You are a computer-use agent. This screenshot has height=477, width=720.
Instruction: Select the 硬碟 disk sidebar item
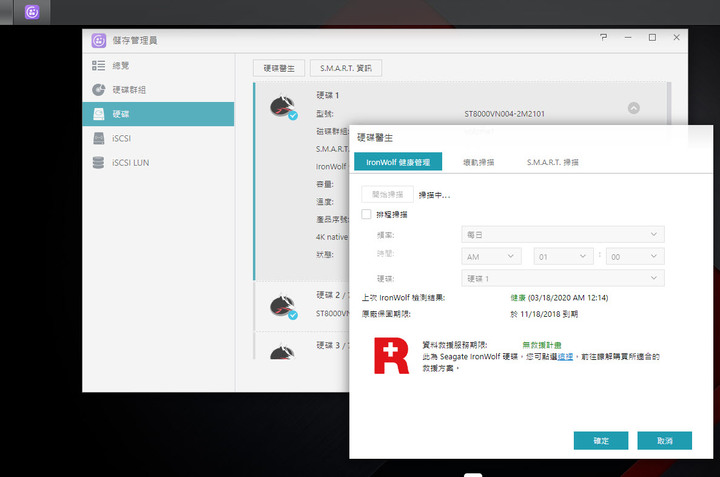pos(158,114)
